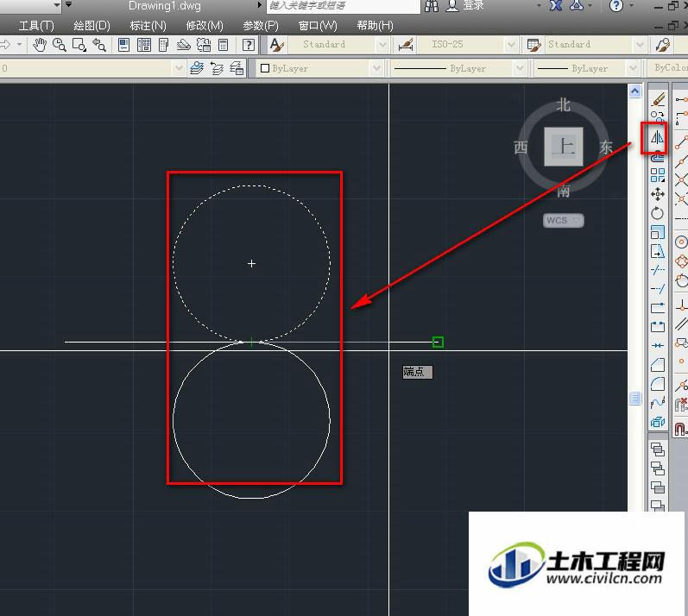This screenshot has width=688, height=616.
Task: Select the Move tool
Action: pyautogui.click(x=658, y=194)
